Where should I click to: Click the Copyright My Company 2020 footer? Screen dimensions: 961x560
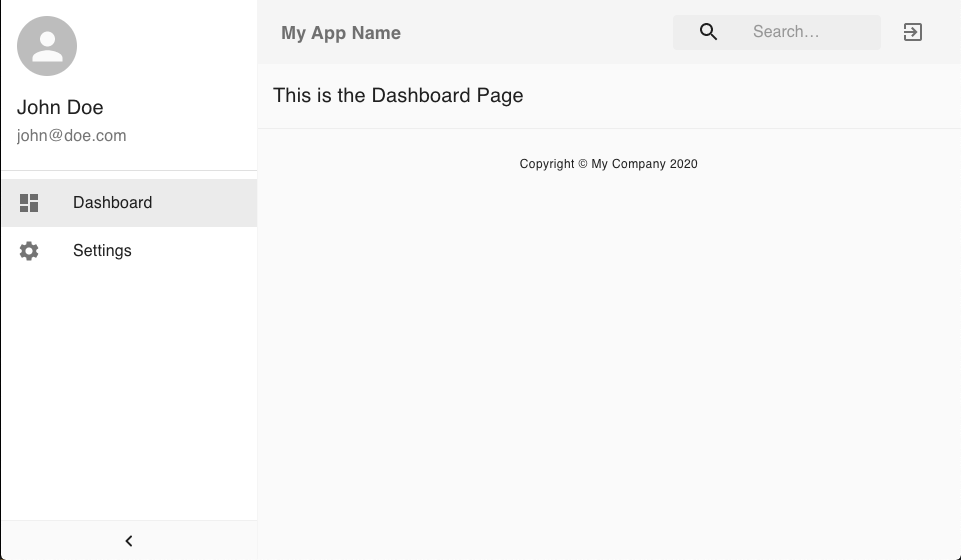(x=609, y=164)
